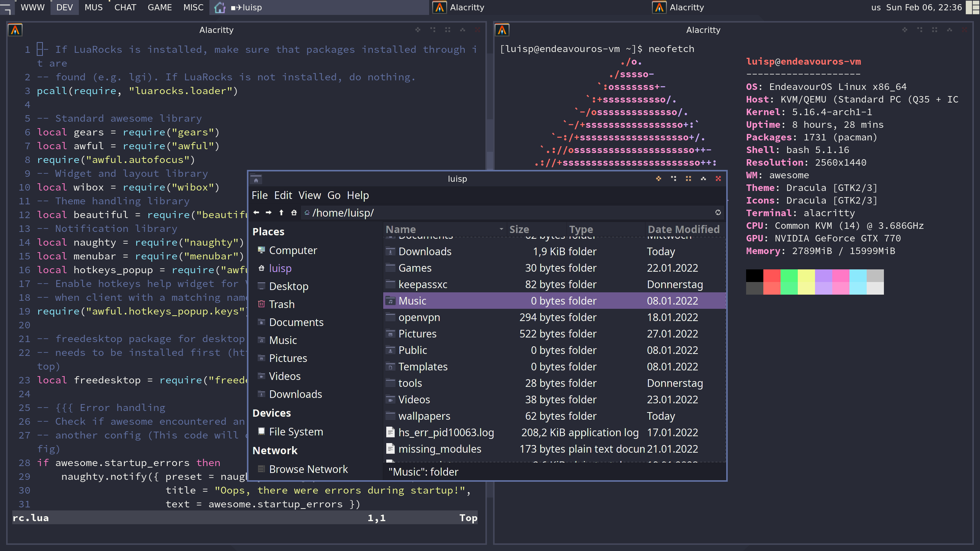The image size is (980, 551).
Task: Open the Go menu
Action: click(x=333, y=196)
